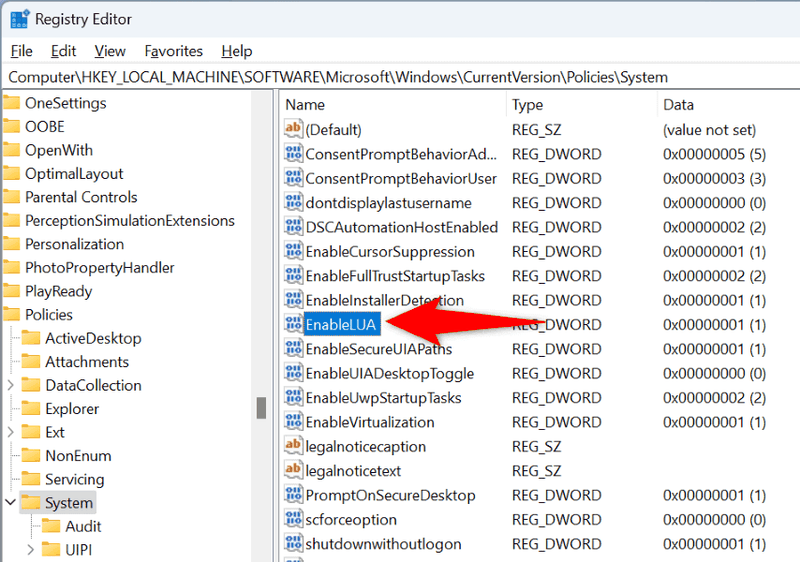Collapse the System key
Image resolution: width=800 pixels, height=562 pixels.
(x=10, y=502)
